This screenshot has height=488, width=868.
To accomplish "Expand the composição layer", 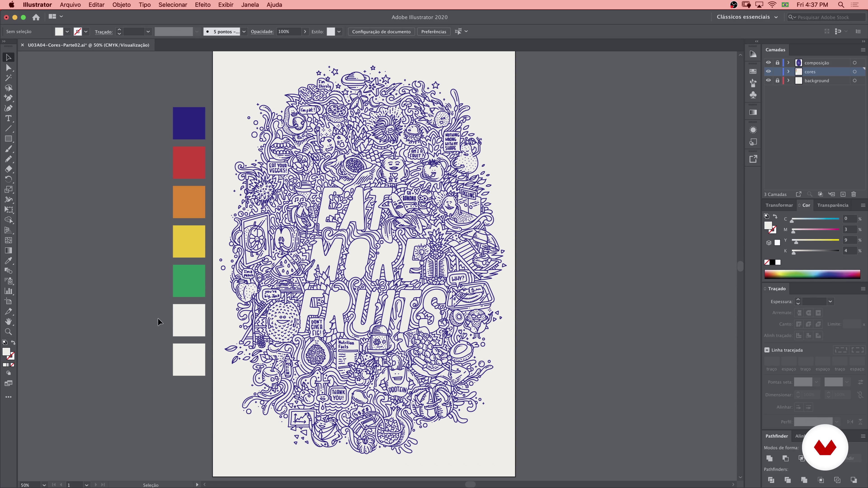I will click(788, 63).
